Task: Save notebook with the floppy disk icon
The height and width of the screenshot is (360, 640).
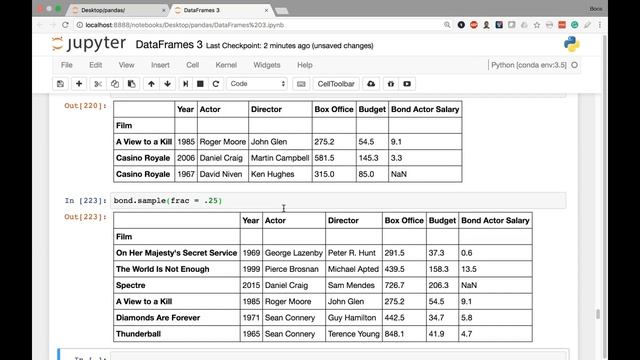Action: [60, 84]
